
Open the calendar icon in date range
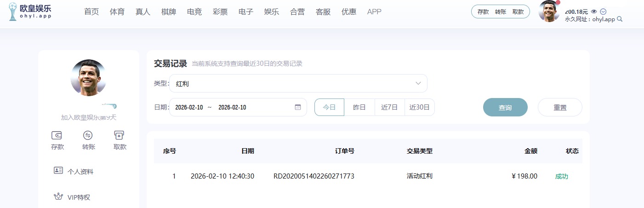tap(298, 107)
